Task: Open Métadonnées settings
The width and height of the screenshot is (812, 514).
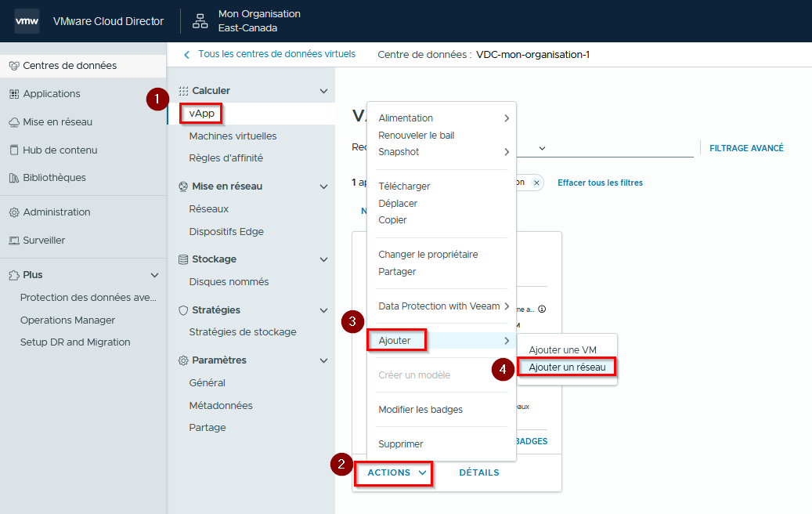Action: click(221, 406)
